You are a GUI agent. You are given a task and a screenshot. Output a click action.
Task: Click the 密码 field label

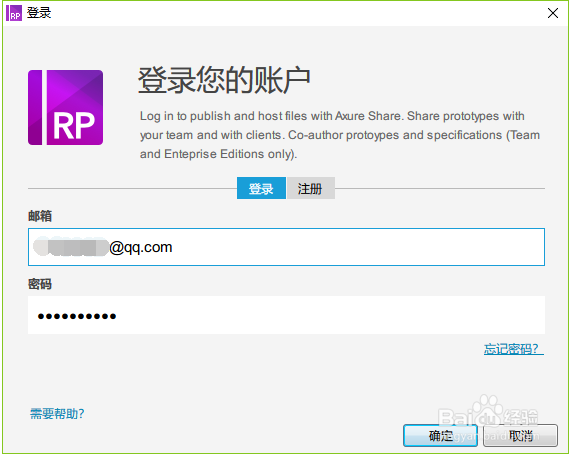click(40, 284)
